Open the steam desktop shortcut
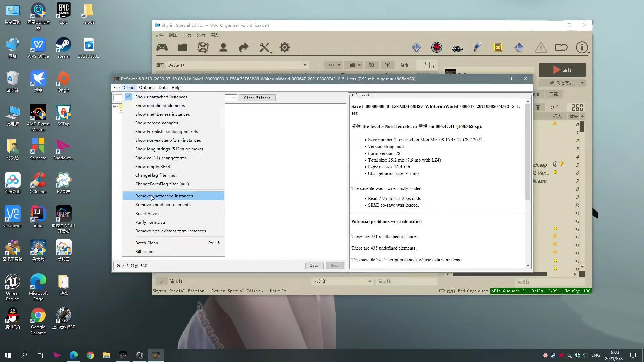Image resolution: width=644 pixels, height=362 pixels. pyautogui.click(x=63, y=48)
